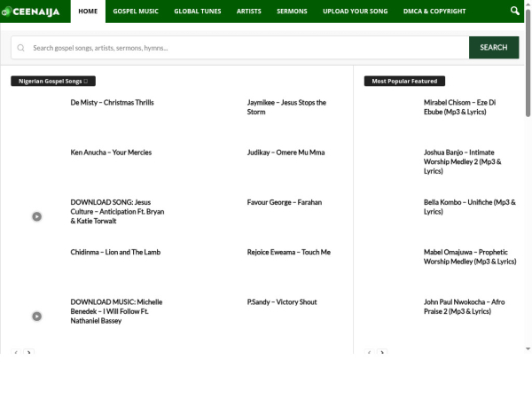Click the green Search button

coord(494,48)
